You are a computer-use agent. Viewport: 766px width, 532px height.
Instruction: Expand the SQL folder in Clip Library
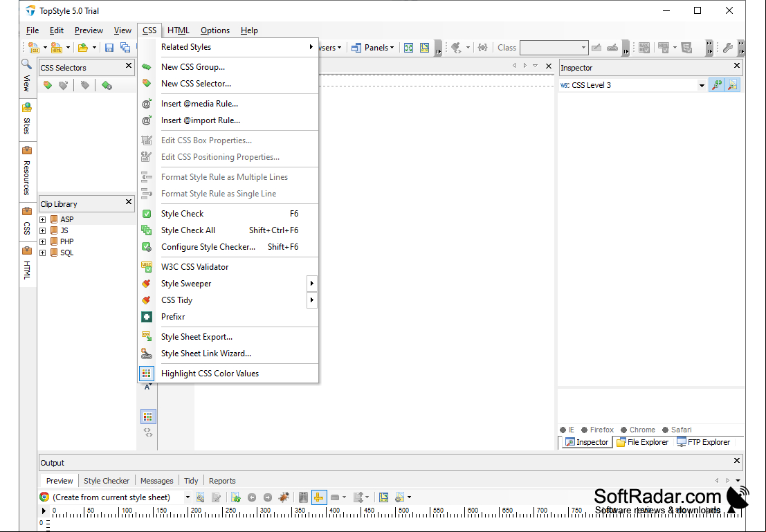pyautogui.click(x=43, y=253)
